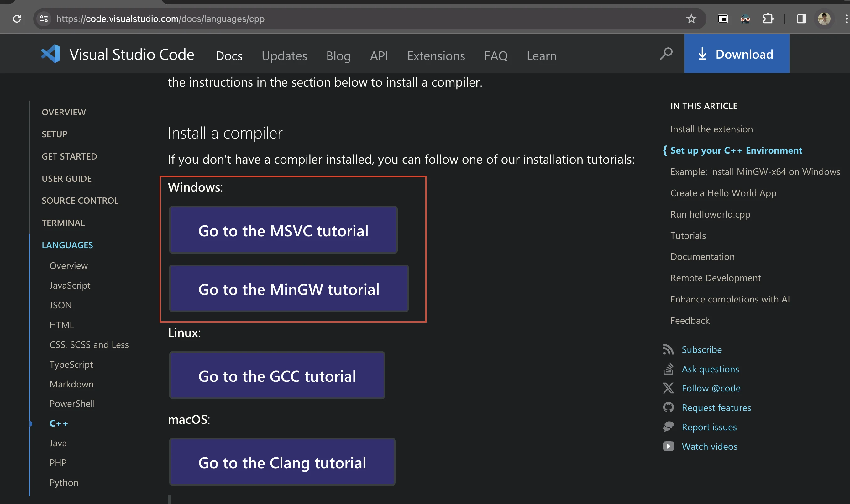The width and height of the screenshot is (850, 504).
Task: Open the Extensions puzzle icon
Action: [768, 19]
